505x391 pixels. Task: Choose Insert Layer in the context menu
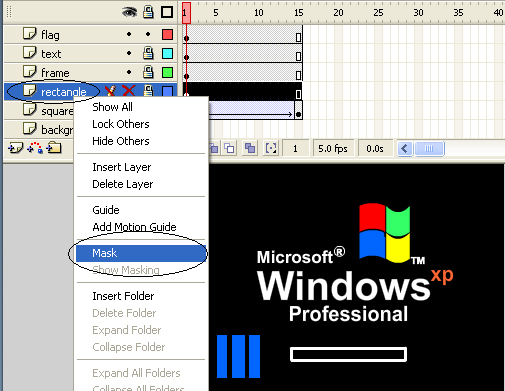pyautogui.click(x=122, y=167)
